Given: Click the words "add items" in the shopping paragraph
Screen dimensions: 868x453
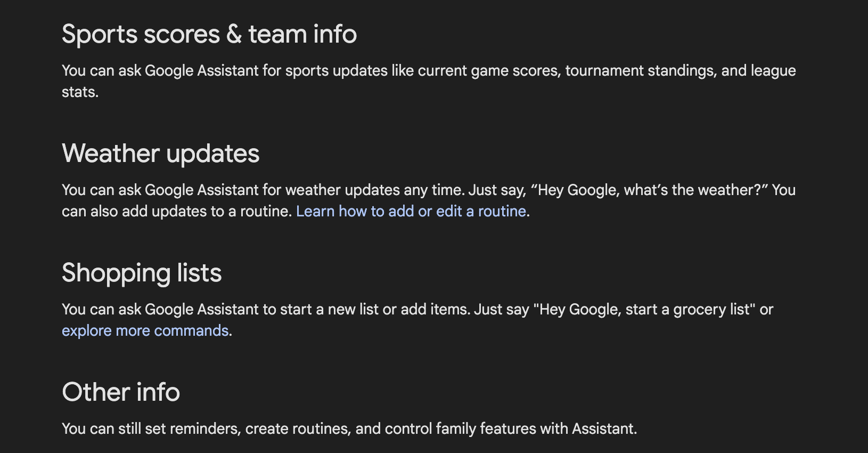Looking at the screenshot, I should [435, 310].
